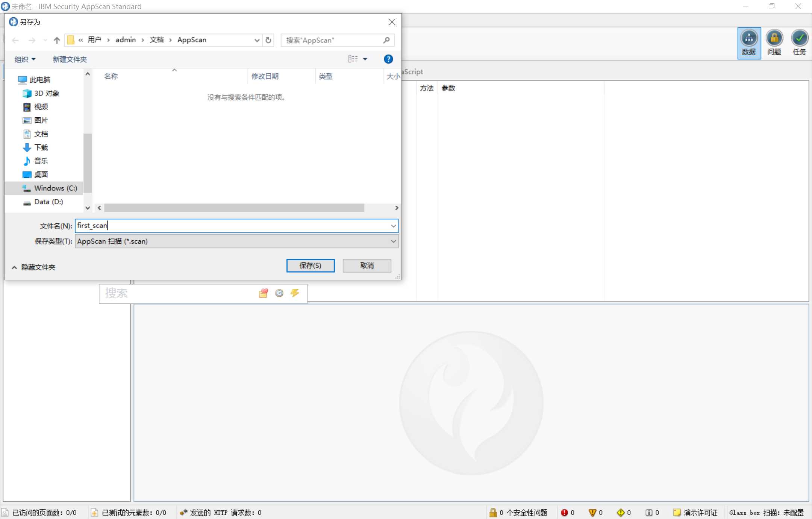Switch to the Issues (问题) view
This screenshot has height=519, width=812.
click(774, 43)
